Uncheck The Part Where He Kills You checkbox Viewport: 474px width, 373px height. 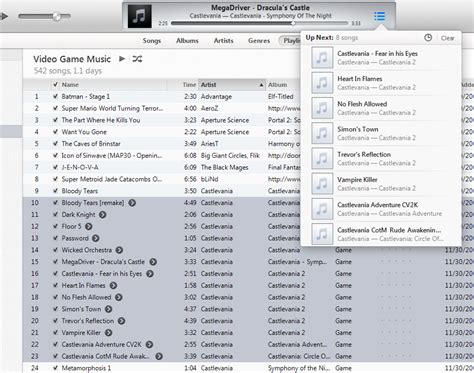coord(55,120)
